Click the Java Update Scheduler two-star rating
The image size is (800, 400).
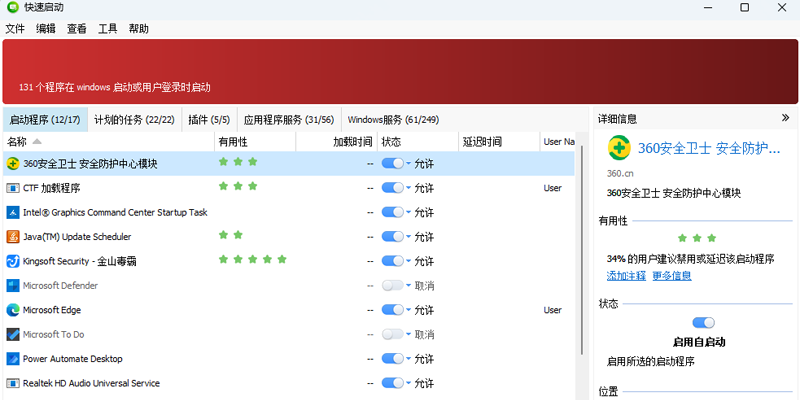point(231,235)
